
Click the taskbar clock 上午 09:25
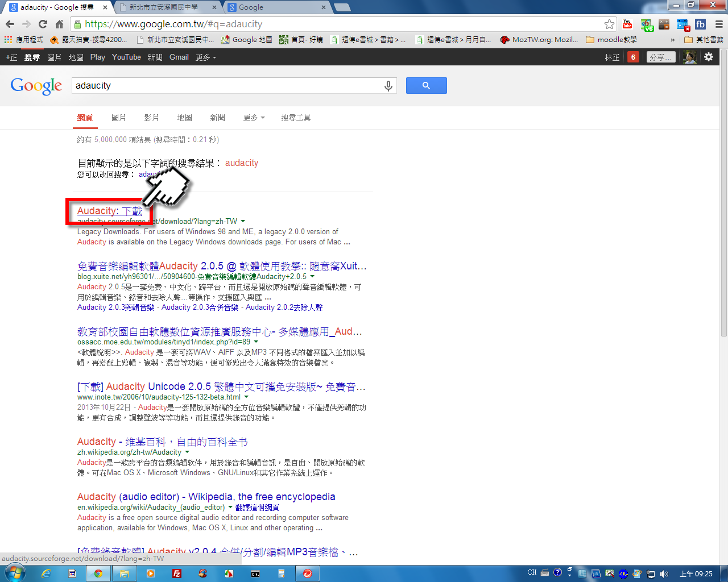[x=696, y=573]
